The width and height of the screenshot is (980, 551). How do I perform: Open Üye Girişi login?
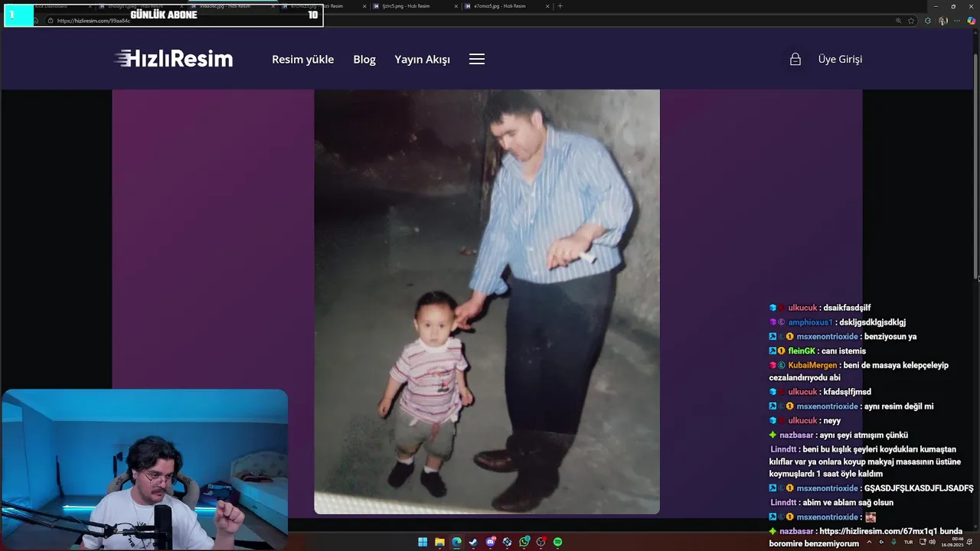(x=840, y=59)
